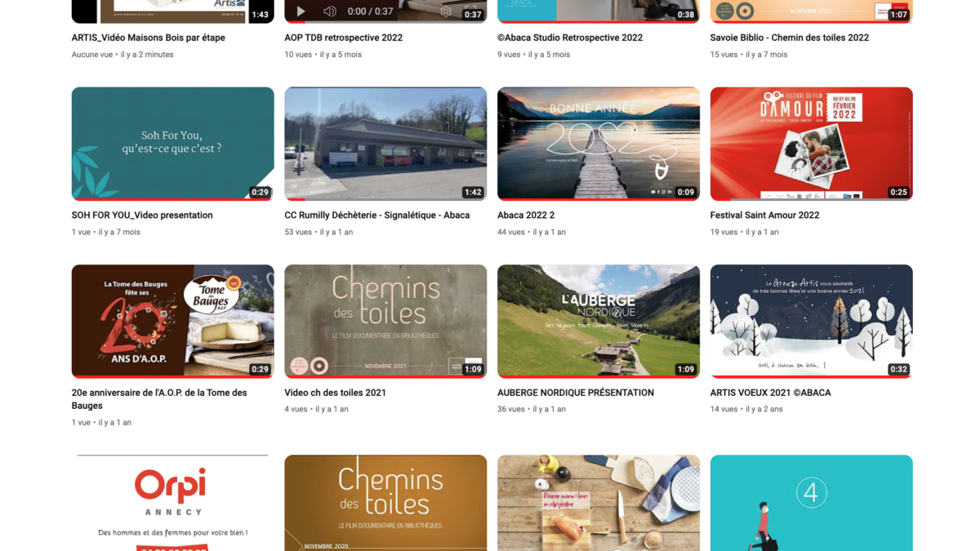
Task: Click the red Festival du Film d'Amour thumbnail
Action: pyautogui.click(x=812, y=144)
